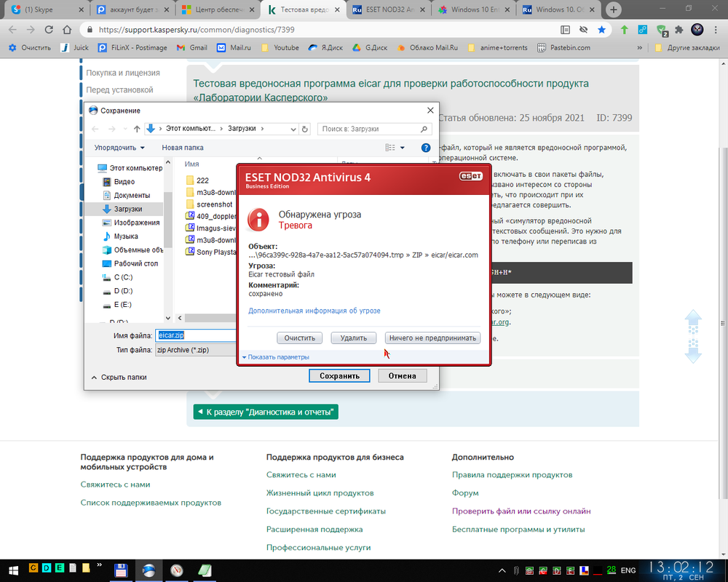Image resolution: width=728 pixels, height=582 pixels.
Task: Go up one folder level in Save dialog
Action: point(137,129)
